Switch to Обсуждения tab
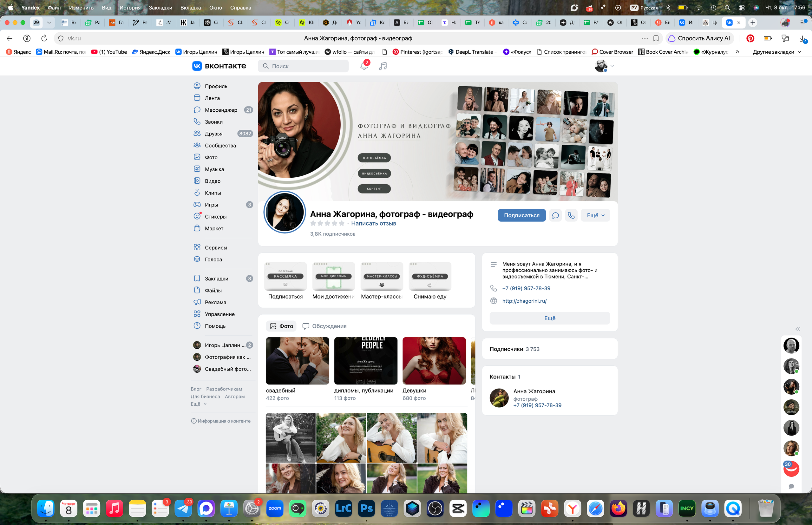 click(x=324, y=326)
